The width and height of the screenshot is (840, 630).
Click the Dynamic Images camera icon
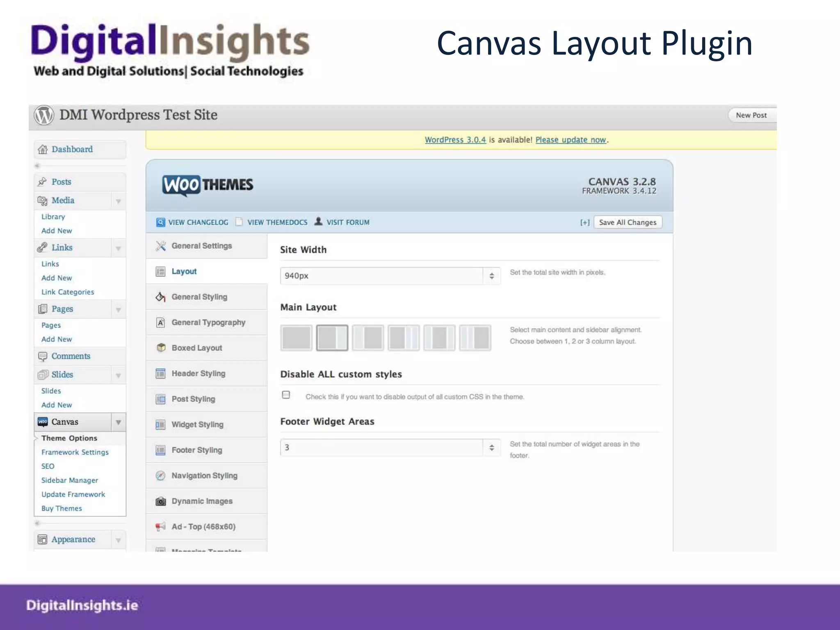pos(161,502)
